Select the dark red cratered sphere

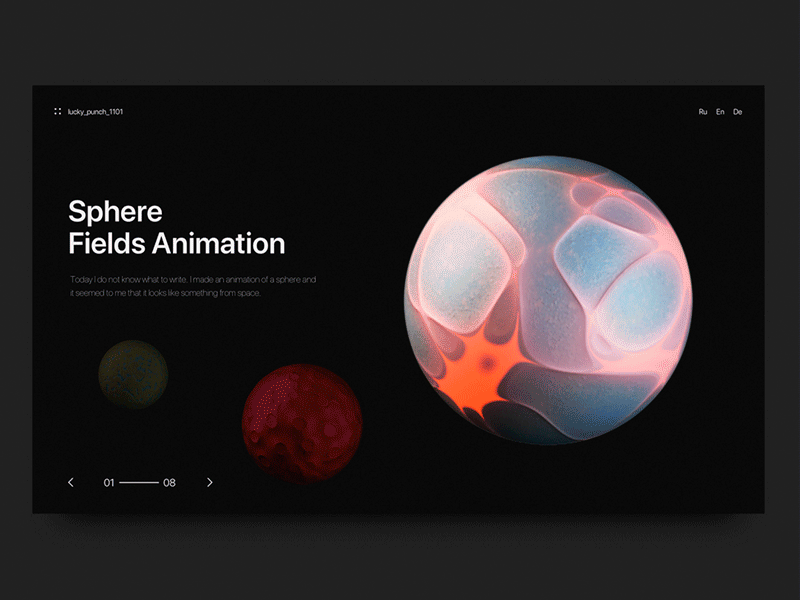pos(302,423)
